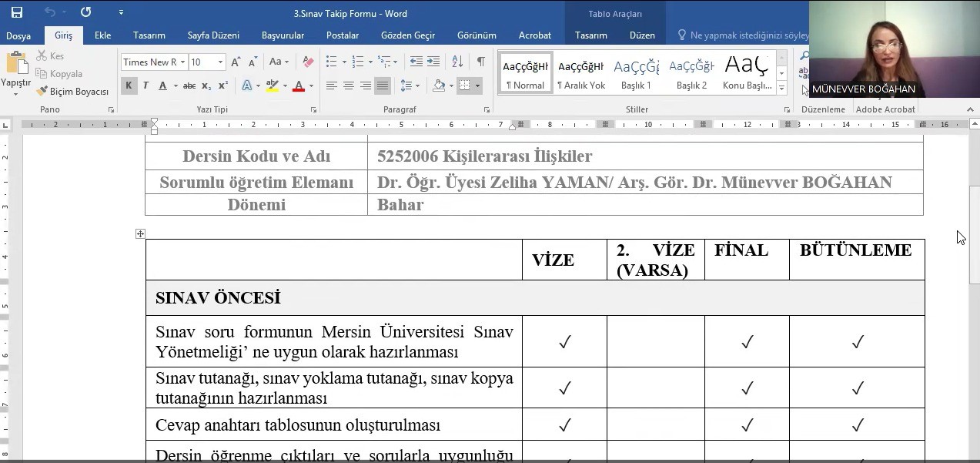The height and width of the screenshot is (463, 980).
Task: Select the Biçim Boyacısı (Format Painter) tool
Action: tap(73, 91)
